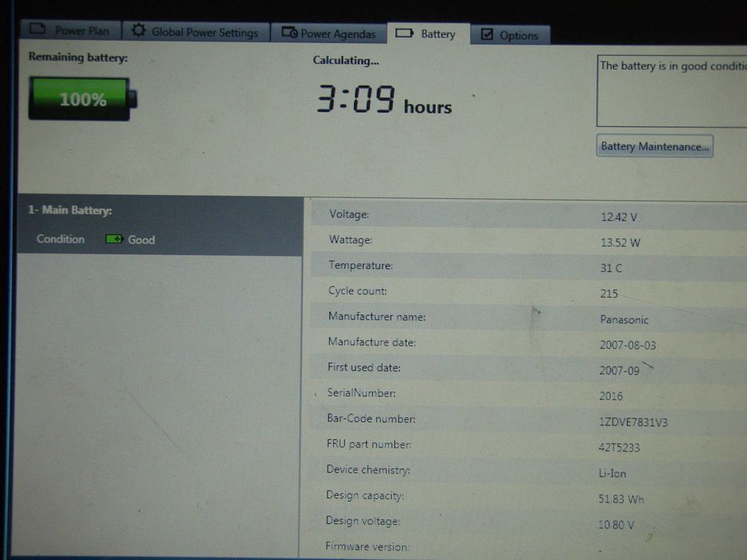Select the Battery tab
This screenshot has height=560, width=747.
pyautogui.click(x=428, y=34)
